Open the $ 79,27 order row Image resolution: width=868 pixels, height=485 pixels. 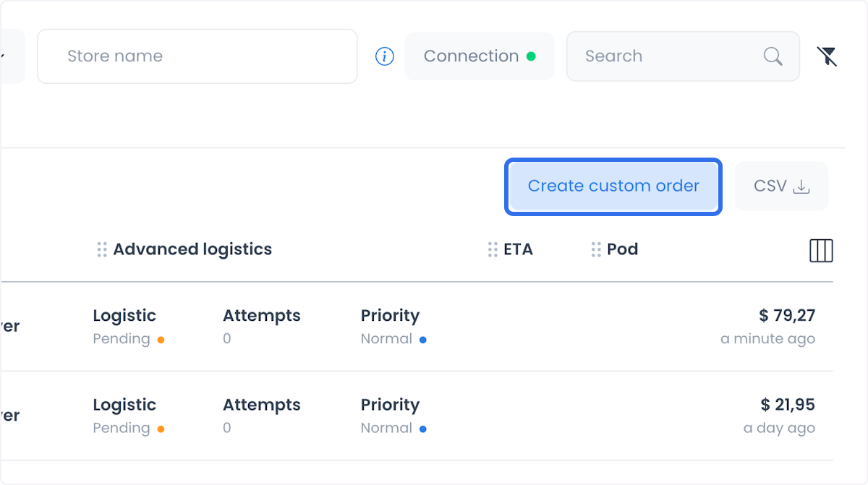[x=417, y=327]
